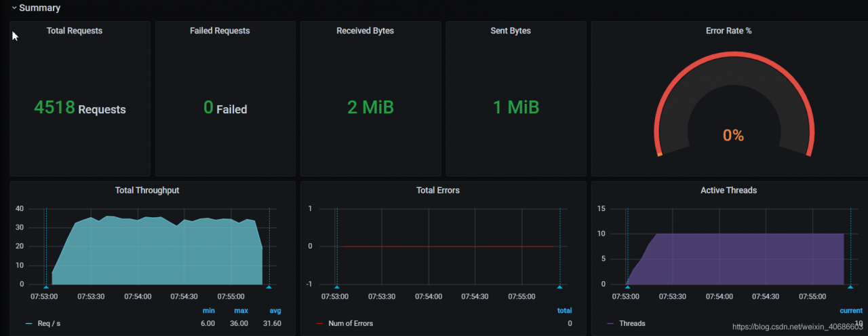
Task: Open the Error Rate % panel title menu
Action: click(x=729, y=31)
